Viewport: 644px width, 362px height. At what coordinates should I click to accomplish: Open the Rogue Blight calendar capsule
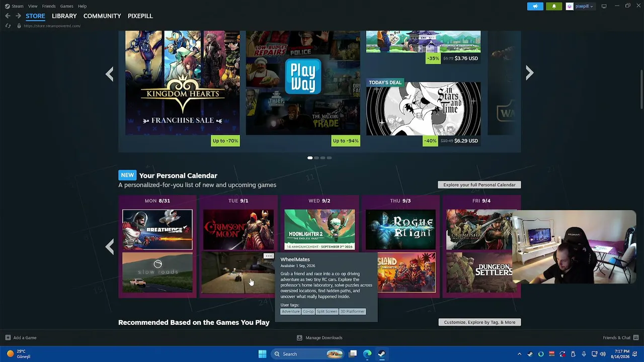(400, 230)
